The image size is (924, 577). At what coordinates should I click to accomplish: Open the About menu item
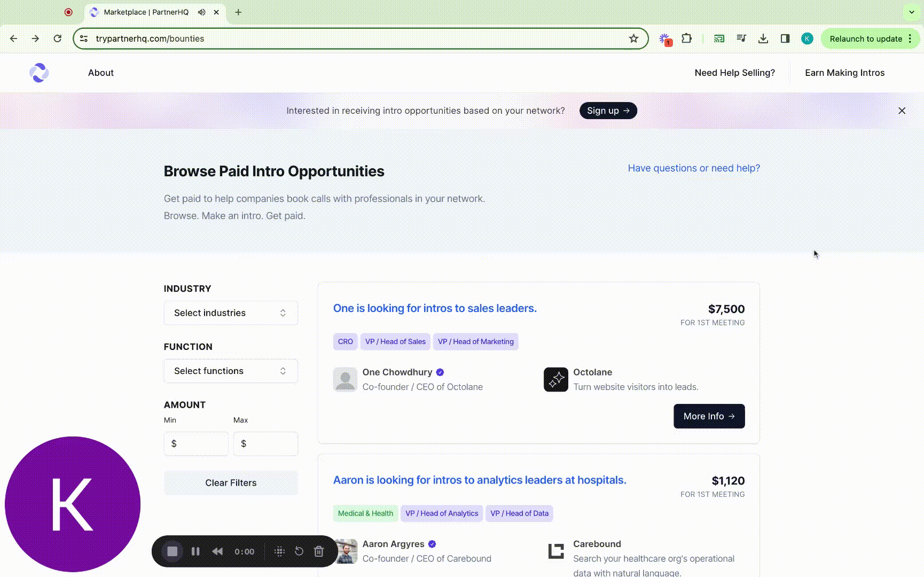click(x=101, y=73)
